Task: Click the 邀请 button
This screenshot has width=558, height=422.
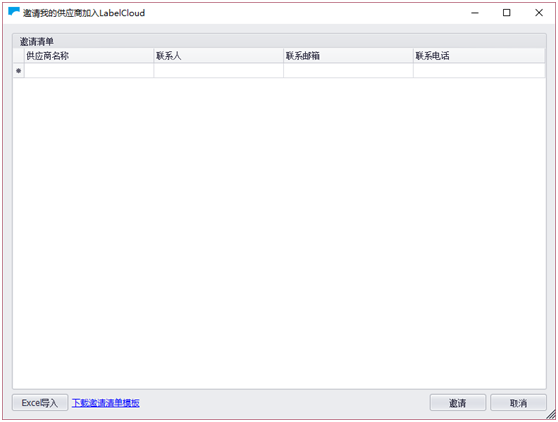Action: tap(458, 403)
